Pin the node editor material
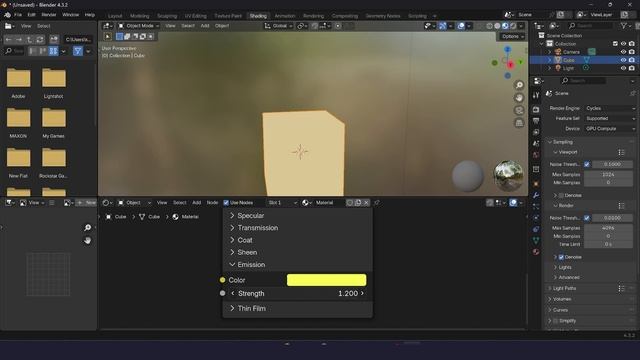640x360 pixels. click(x=377, y=202)
